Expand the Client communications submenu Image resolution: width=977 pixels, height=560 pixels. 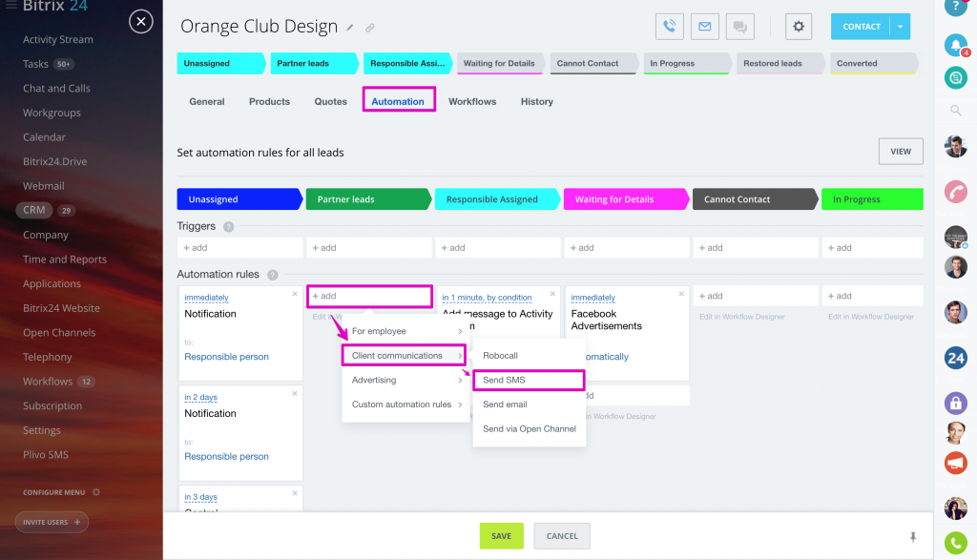click(404, 356)
